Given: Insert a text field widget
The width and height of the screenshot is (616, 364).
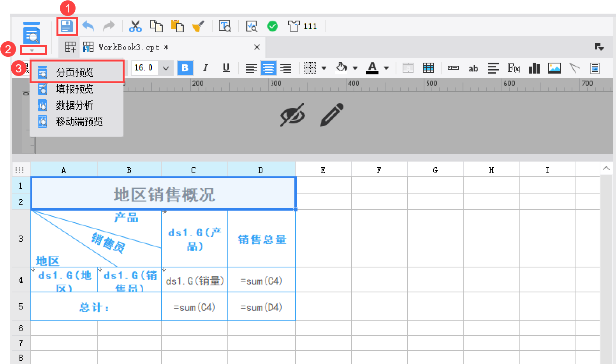Looking at the screenshot, I should point(453,68).
